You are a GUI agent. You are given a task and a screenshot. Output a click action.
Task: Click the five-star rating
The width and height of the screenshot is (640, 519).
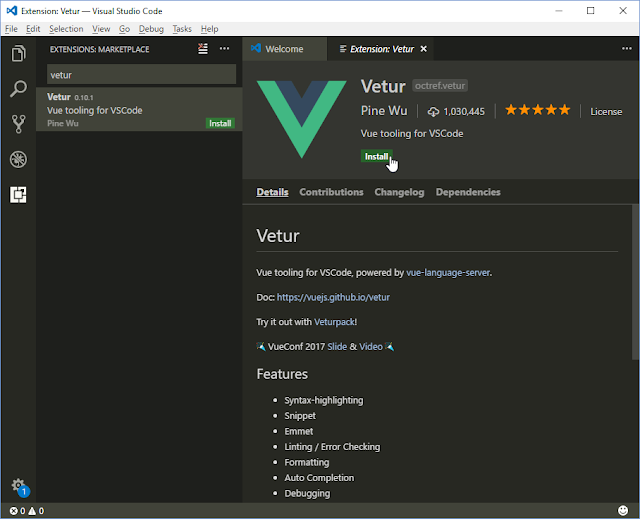pyautogui.click(x=538, y=110)
